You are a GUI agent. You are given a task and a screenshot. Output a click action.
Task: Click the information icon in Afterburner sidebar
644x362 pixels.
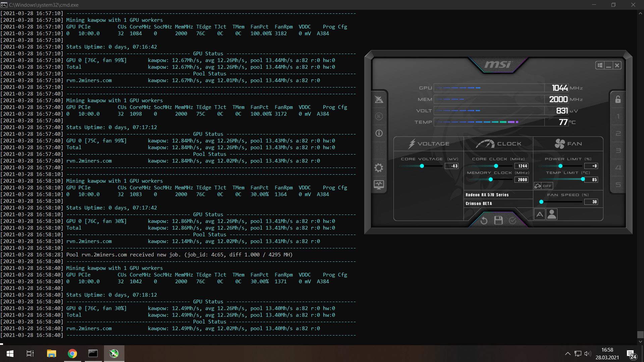379,133
